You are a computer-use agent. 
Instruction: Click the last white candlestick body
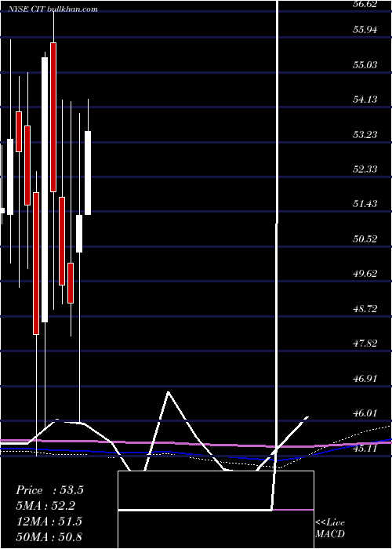(x=88, y=173)
